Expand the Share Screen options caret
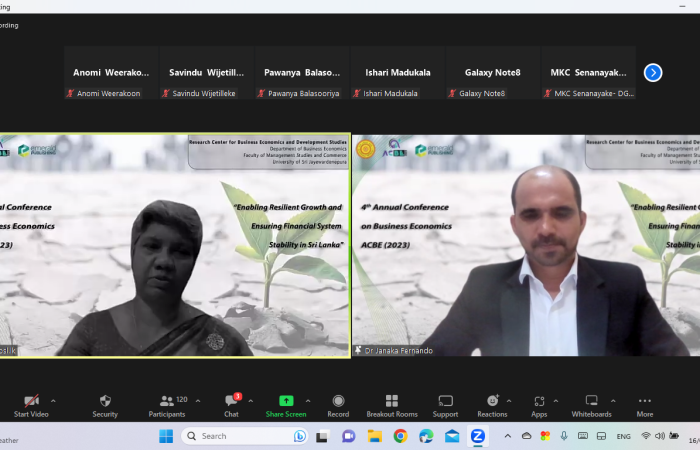This screenshot has width=700, height=450. [308, 400]
